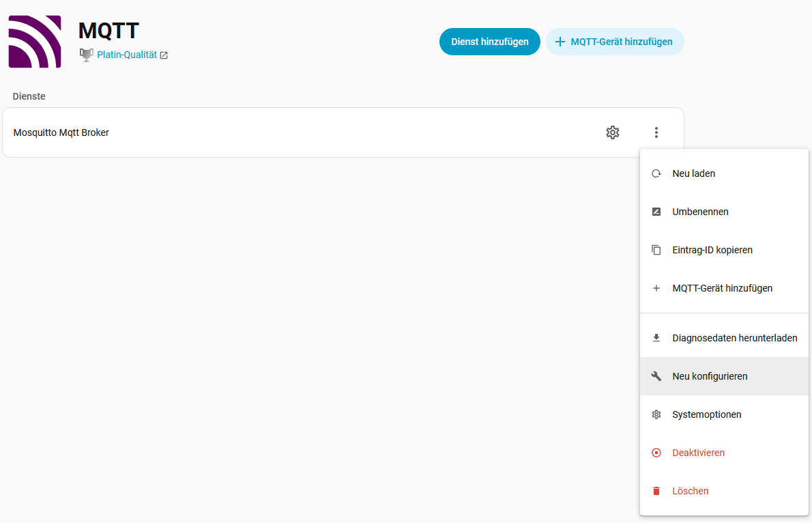
Task: Click the MQTT page title
Action: click(x=108, y=31)
